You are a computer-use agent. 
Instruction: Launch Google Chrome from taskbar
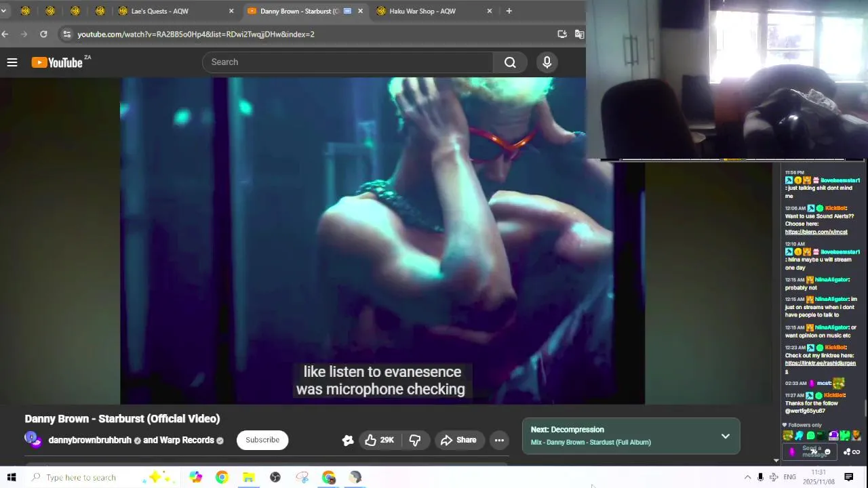click(x=222, y=477)
